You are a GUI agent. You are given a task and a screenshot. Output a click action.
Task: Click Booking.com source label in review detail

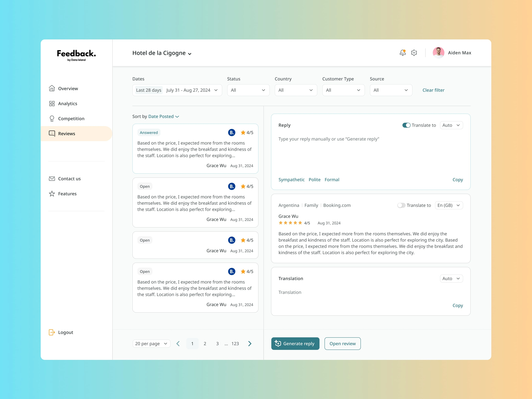[x=337, y=205]
